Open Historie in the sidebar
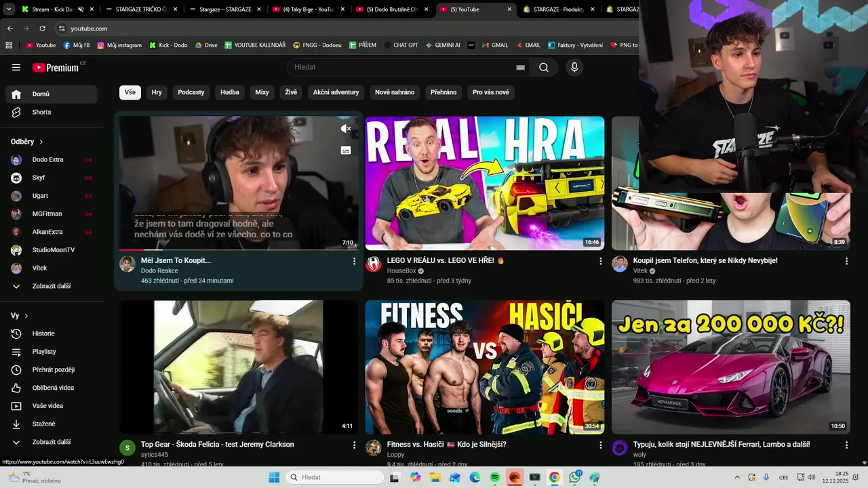 pyautogui.click(x=52, y=333)
